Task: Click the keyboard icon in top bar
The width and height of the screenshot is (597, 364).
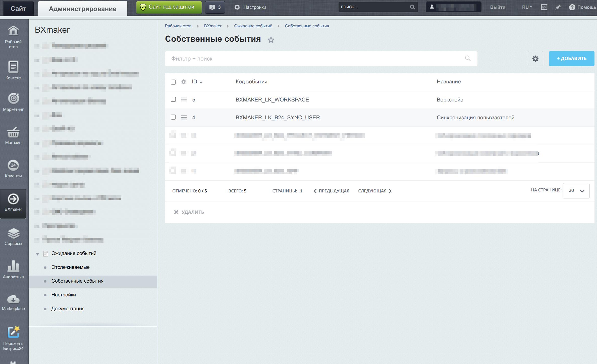Action: coord(544,7)
